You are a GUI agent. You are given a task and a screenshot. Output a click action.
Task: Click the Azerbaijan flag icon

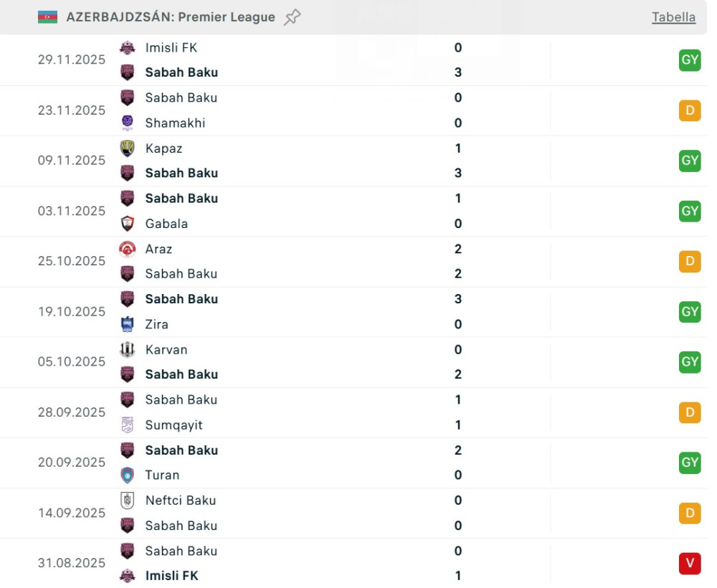pos(47,17)
